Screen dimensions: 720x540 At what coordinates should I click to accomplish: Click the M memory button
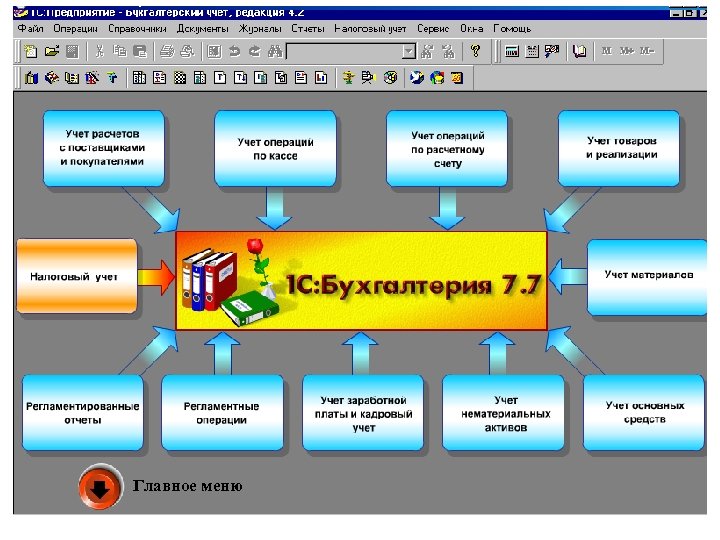point(607,51)
